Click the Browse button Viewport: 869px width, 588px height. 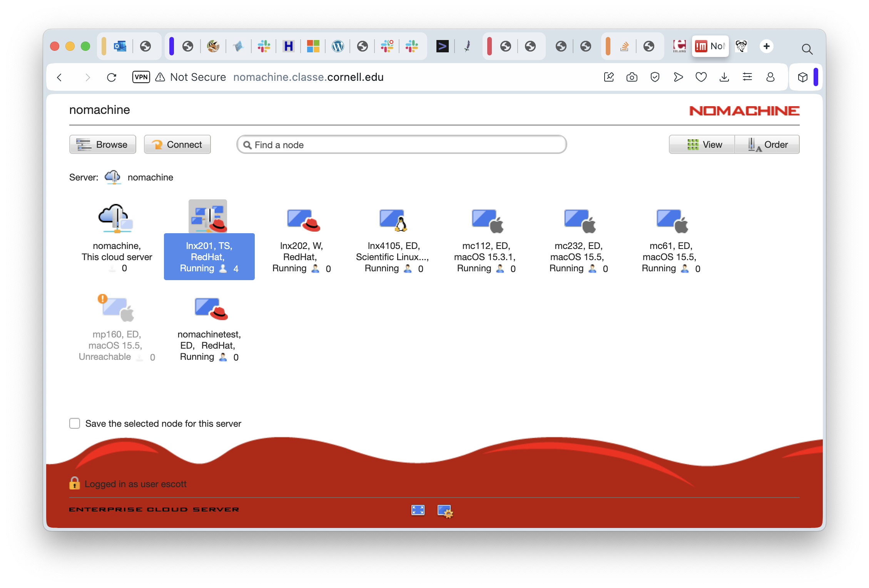coord(102,144)
